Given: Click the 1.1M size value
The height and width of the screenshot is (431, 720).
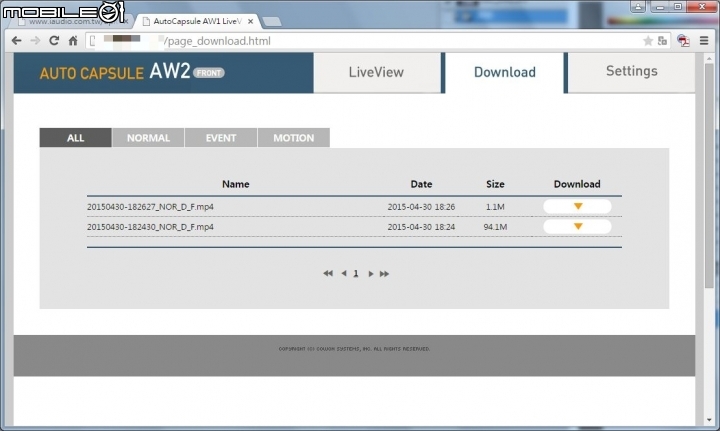Looking at the screenshot, I should [495, 207].
